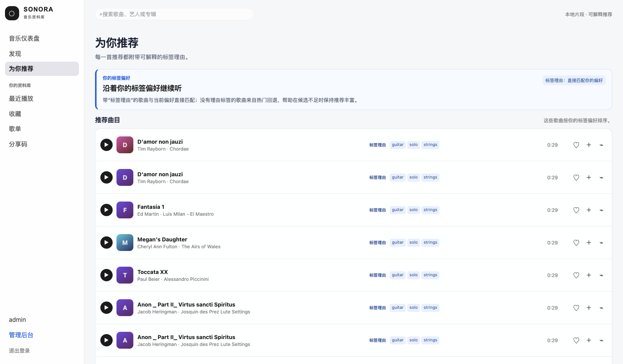Play Megan's Daughter
The width and height of the screenshot is (623, 364).
(107, 243)
